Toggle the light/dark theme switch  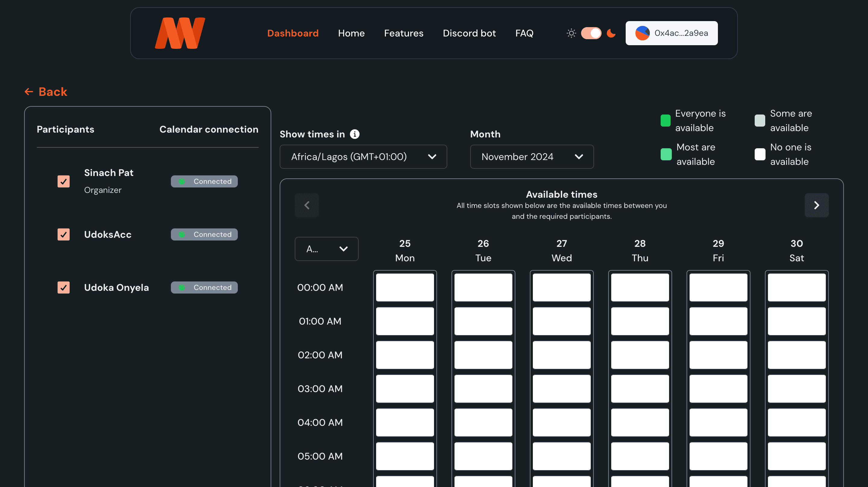pyautogui.click(x=591, y=33)
